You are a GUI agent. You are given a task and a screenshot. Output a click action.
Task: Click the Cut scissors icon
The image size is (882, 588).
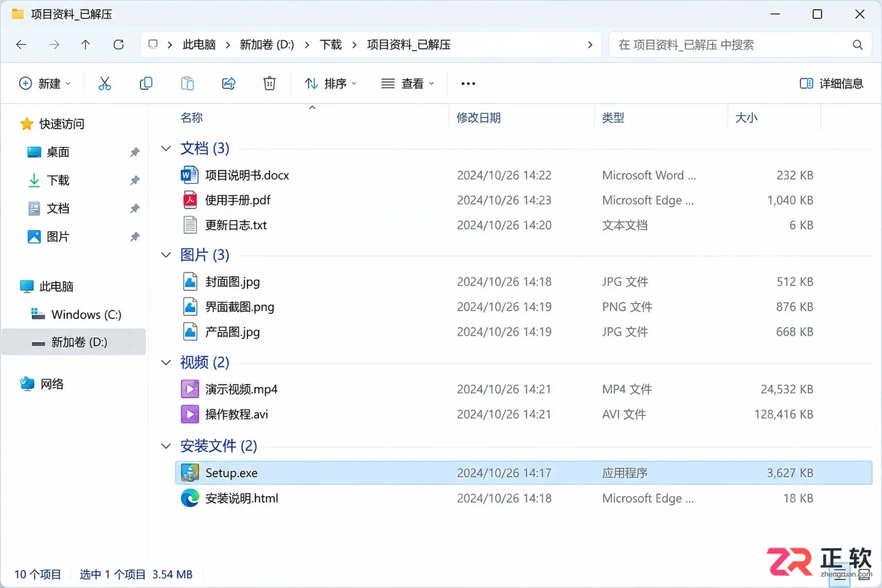105,83
